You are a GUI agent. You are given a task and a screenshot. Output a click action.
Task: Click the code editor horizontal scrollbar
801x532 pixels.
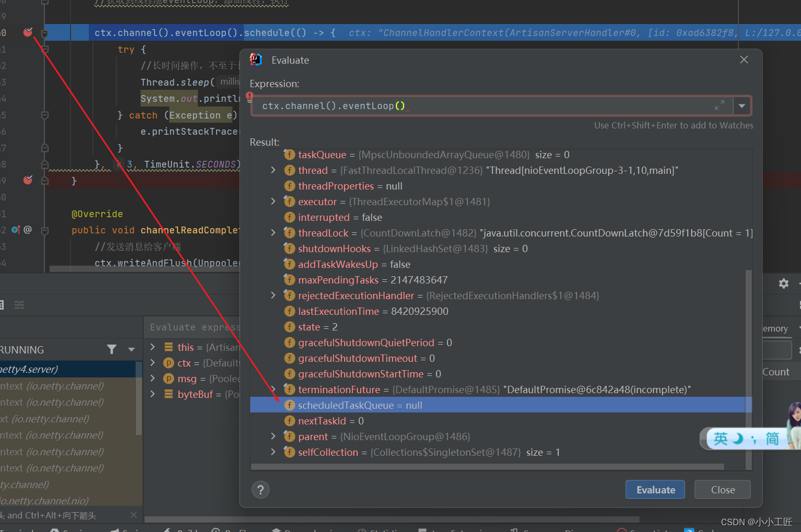click(145, 269)
